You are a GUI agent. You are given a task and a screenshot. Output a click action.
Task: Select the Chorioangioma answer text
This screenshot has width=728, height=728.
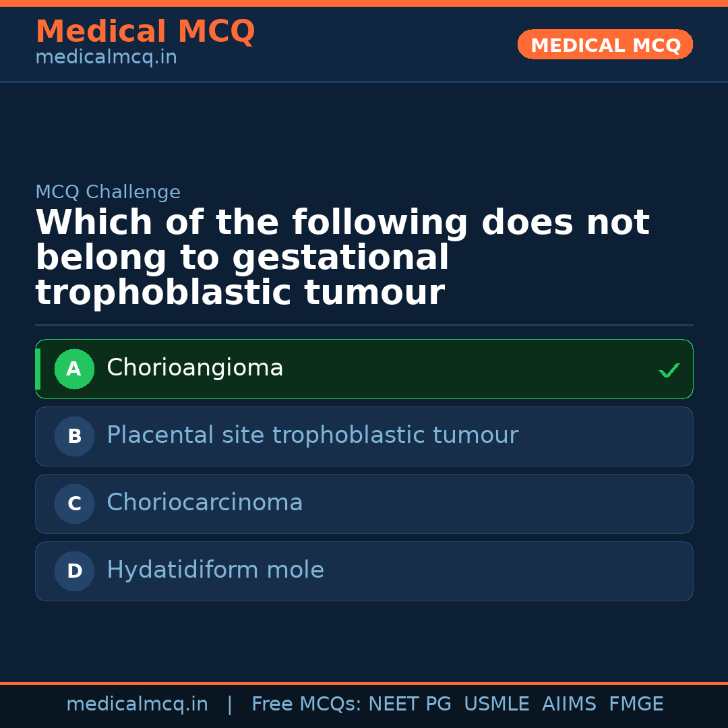point(195,368)
